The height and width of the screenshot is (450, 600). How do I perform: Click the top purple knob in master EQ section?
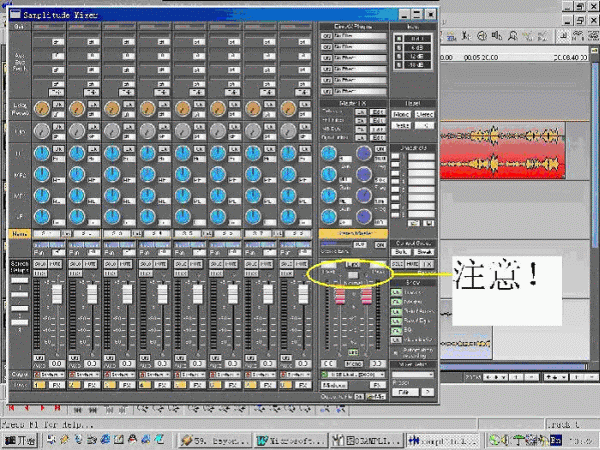click(364, 153)
